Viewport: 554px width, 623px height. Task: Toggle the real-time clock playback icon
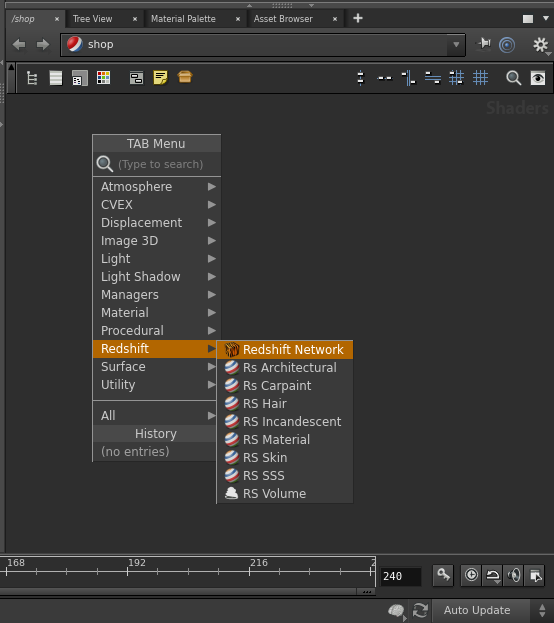471,575
